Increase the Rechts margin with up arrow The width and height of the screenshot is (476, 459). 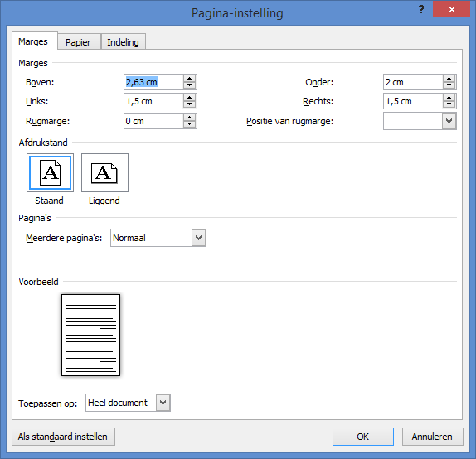tap(449, 98)
